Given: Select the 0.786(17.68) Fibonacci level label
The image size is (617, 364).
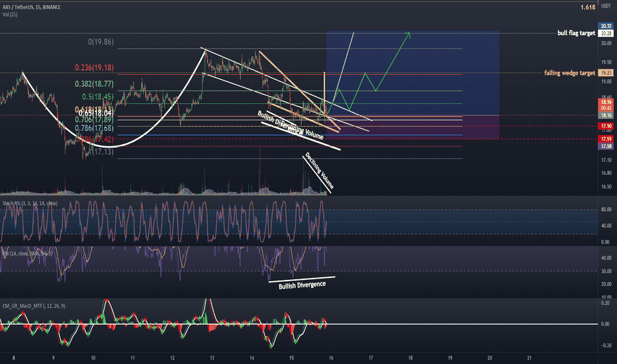Looking at the screenshot, I should tap(95, 128).
